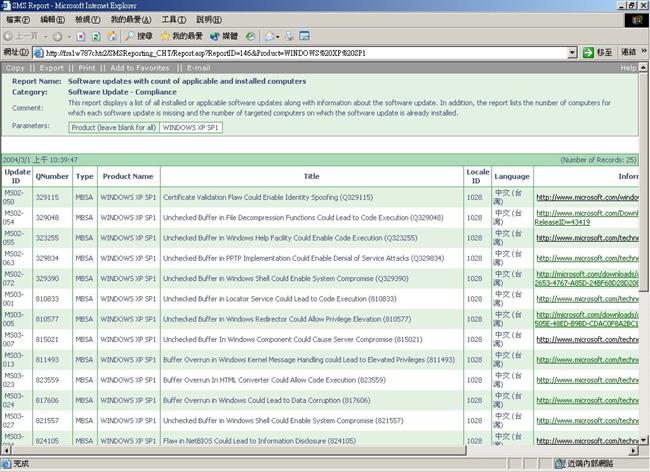
Task: Click the Stop page loading icon
Action: click(81, 36)
